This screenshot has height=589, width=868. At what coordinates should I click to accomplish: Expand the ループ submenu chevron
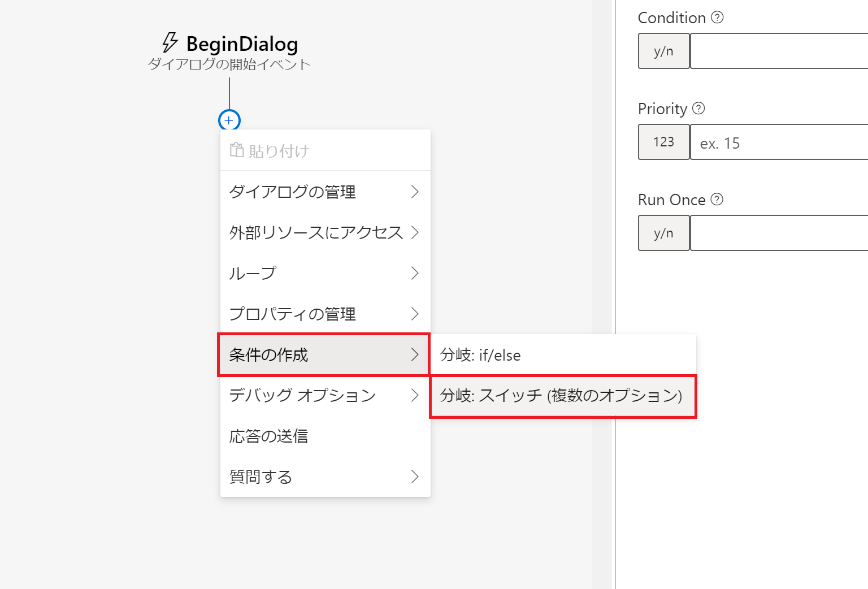pyautogui.click(x=416, y=273)
